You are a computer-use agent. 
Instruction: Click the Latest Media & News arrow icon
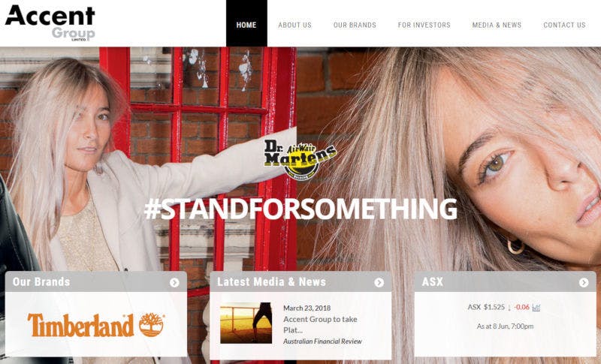379,282
